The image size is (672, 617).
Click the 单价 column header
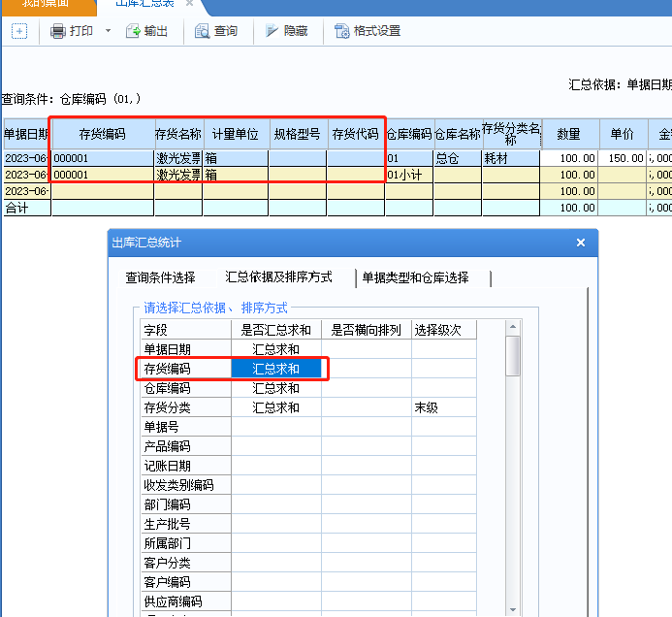(x=622, y=134)
